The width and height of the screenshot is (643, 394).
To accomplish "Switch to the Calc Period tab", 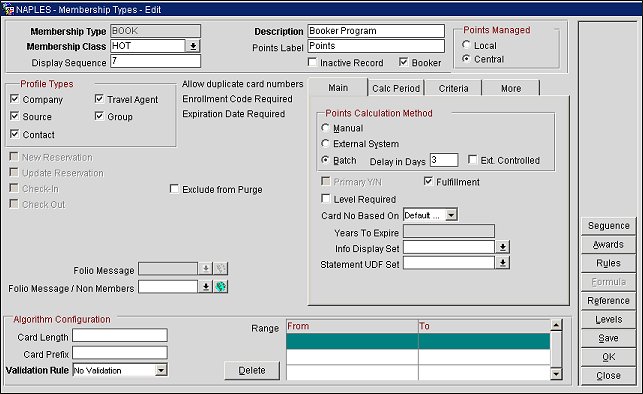I will point(396,89).
